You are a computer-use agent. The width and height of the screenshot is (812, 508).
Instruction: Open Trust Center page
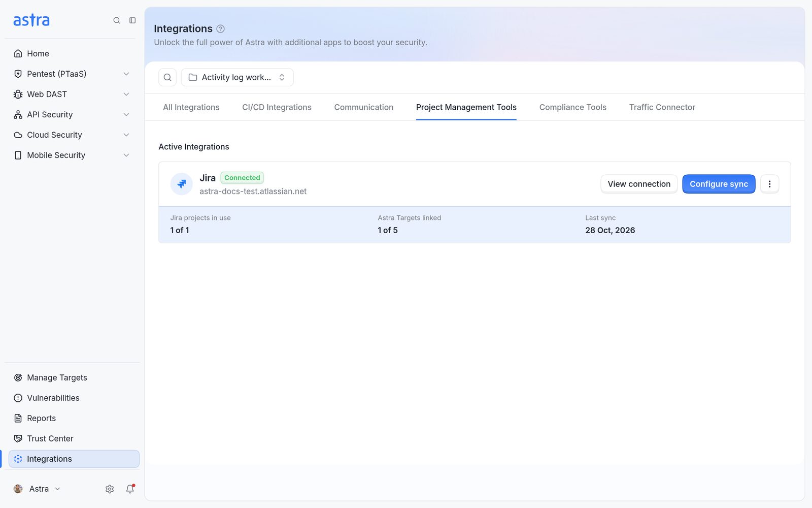(74, 438)
